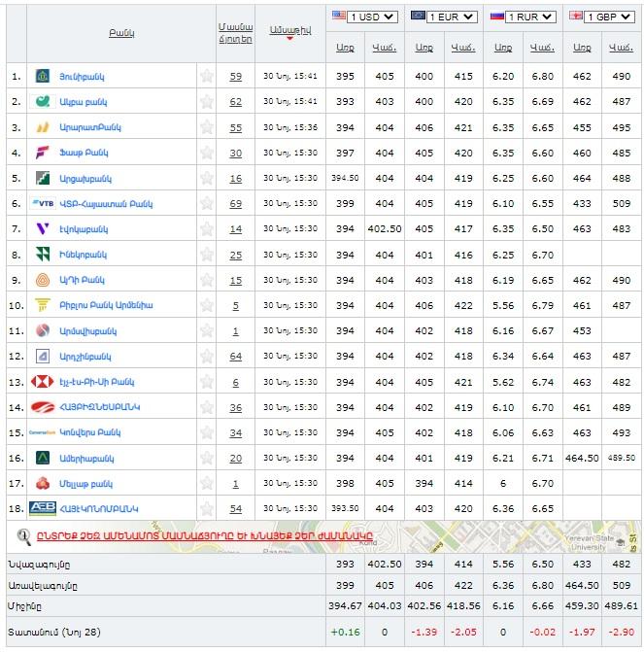Toggle the favorite star for row 1 bank
The image size is (644, 652).
click(x=206, y=77)
